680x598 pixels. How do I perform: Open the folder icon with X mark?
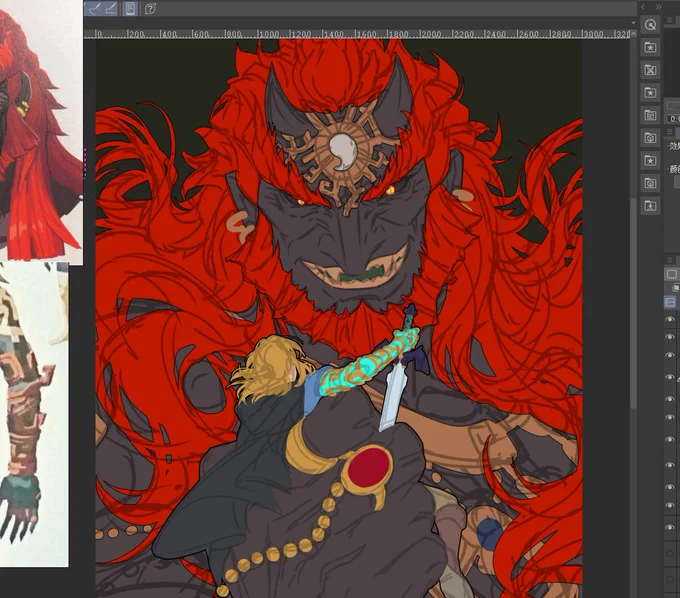pyautogui.click(x=650, y=70)
